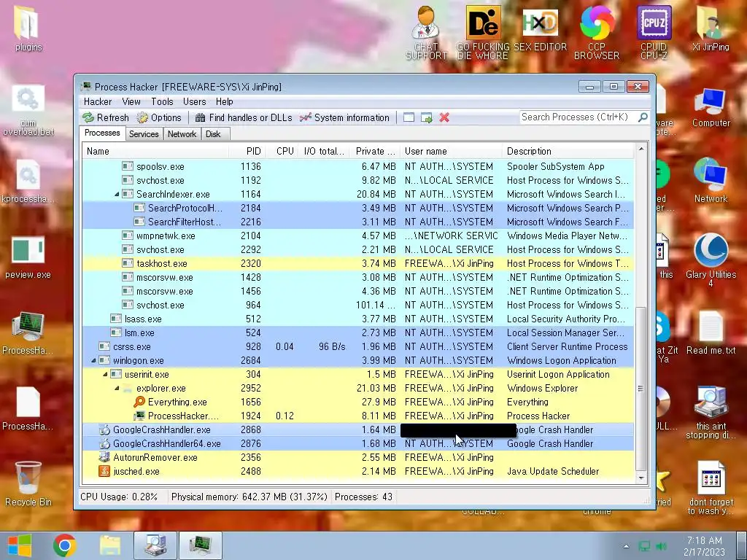Select the Processes tab

(x=102, y=133)
